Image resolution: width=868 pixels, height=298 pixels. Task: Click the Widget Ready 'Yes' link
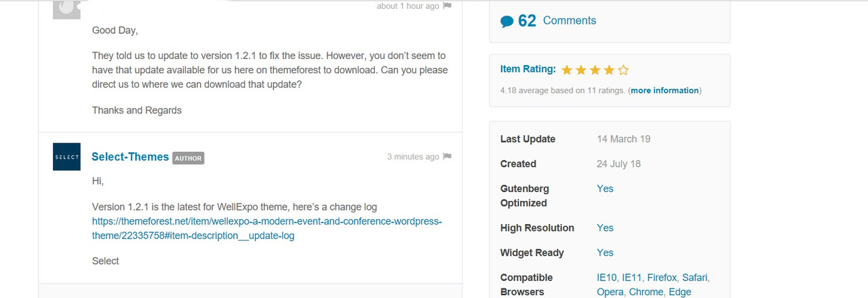(605, 253)
